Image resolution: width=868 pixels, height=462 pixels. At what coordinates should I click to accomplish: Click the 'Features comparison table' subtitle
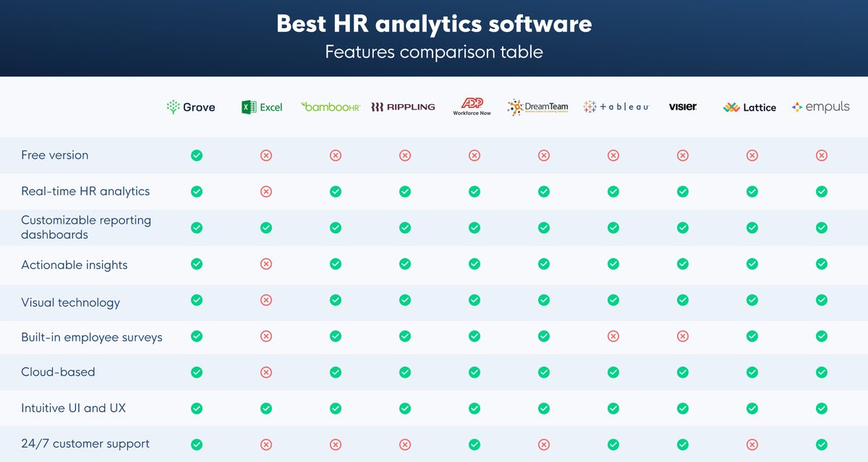click(434, 52)
